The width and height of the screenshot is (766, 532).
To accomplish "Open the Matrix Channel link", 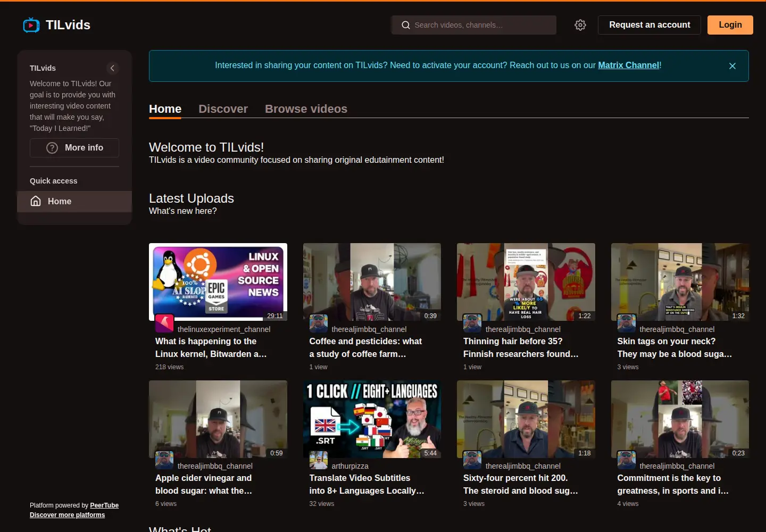I will pos(628,65).
